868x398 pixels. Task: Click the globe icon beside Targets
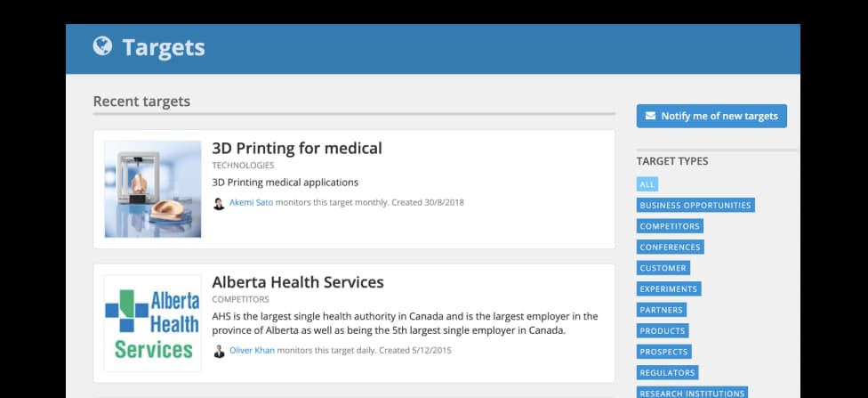(102, 46)
